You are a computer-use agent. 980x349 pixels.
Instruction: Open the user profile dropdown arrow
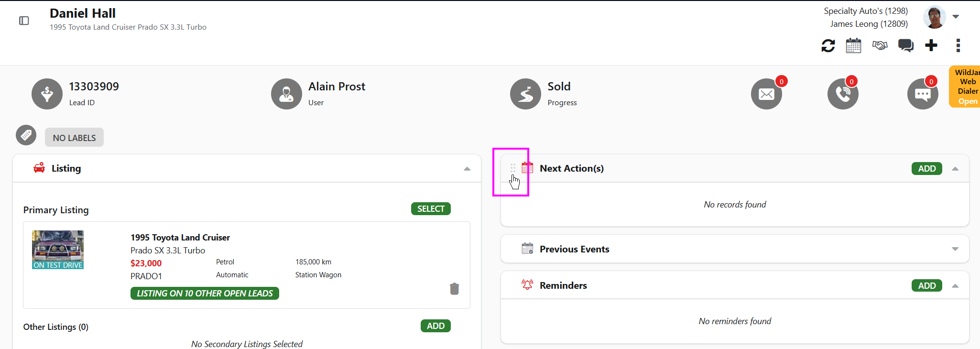pyautogui.click(x=956, y=17)
